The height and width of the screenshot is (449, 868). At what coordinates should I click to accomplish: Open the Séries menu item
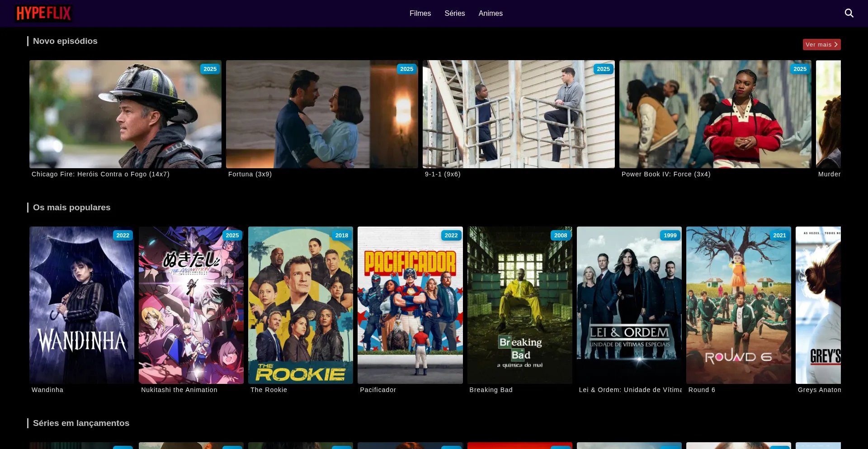454,13
